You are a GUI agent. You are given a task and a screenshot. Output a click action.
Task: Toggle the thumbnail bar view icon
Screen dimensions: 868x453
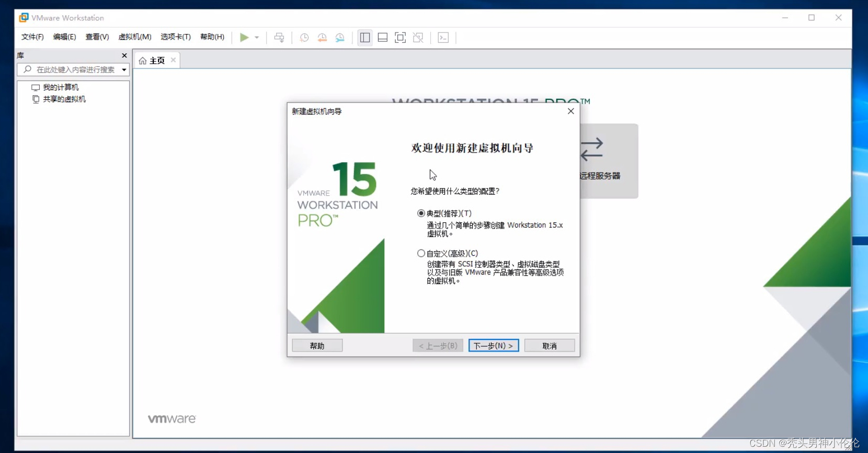(383, 38)
